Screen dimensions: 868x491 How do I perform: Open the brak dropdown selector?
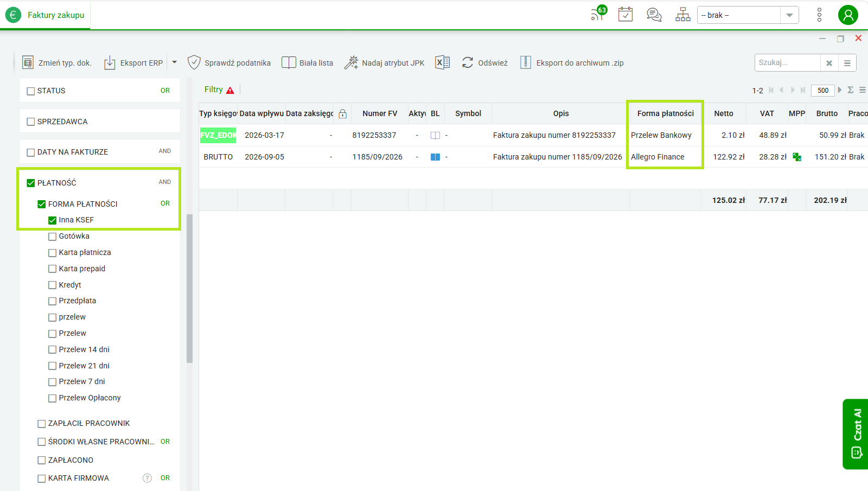tap(748, 15)
